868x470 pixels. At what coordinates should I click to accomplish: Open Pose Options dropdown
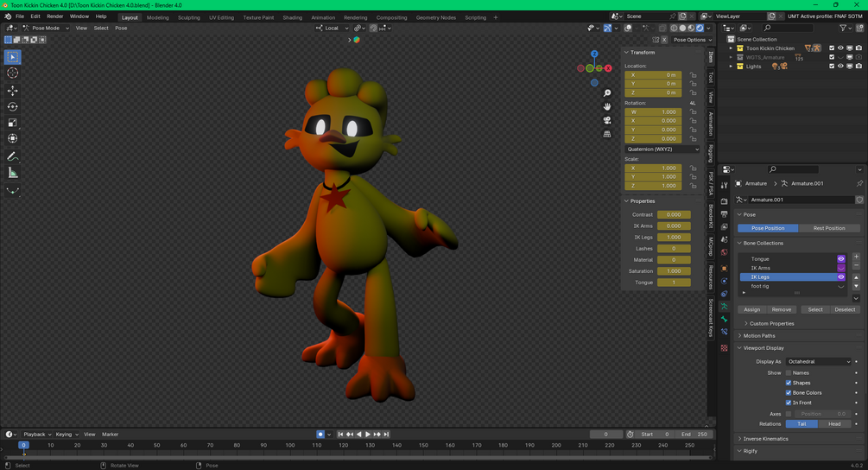[x=693, y=40]
